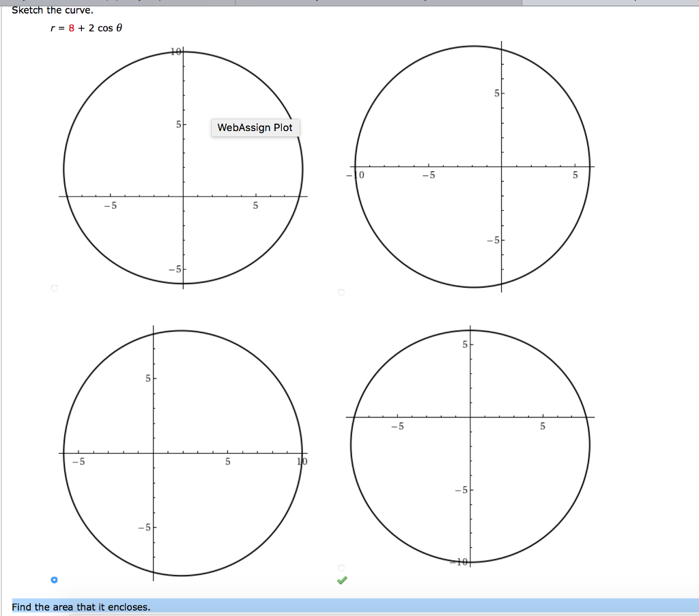Click the WebAssign Plot label
Image resolution: width=699 pixels, height=616 pixels.
point(256,128)
